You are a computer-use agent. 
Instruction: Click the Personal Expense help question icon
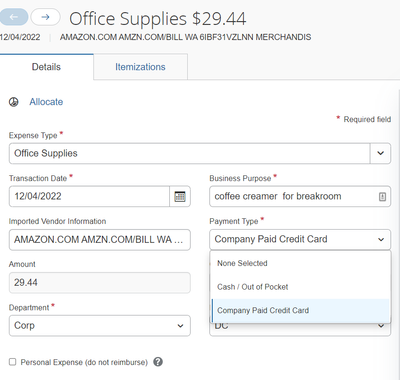158,362
